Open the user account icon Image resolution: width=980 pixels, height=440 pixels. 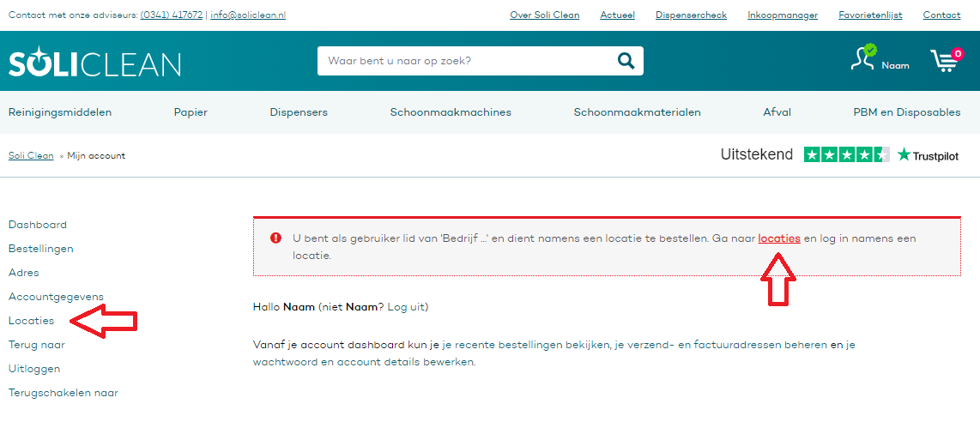click(863, 58)
